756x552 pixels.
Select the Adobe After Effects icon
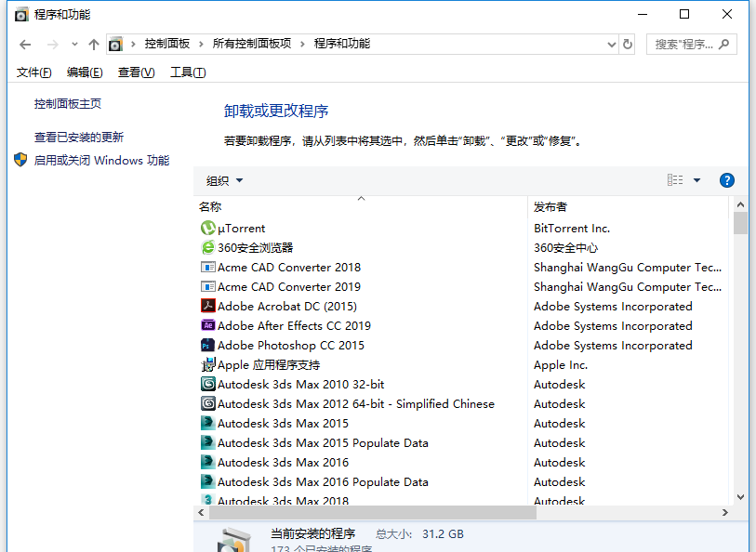pos(207,325)
